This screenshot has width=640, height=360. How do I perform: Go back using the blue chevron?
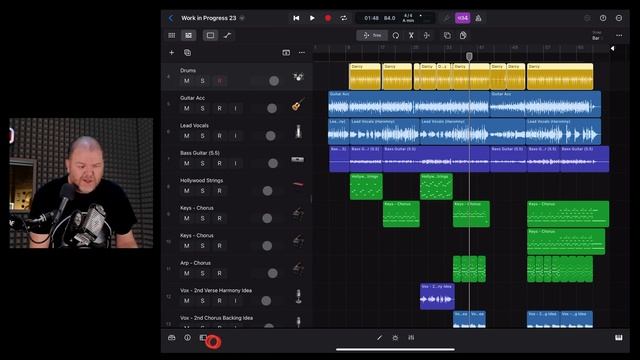point(171,18)
